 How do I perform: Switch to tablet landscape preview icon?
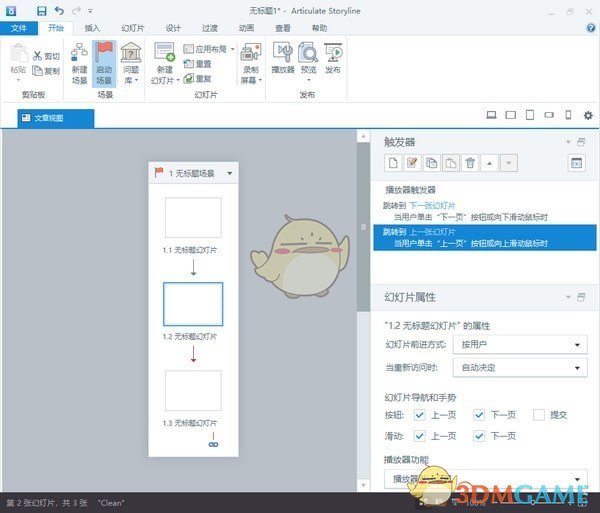(x=510, y=115)
